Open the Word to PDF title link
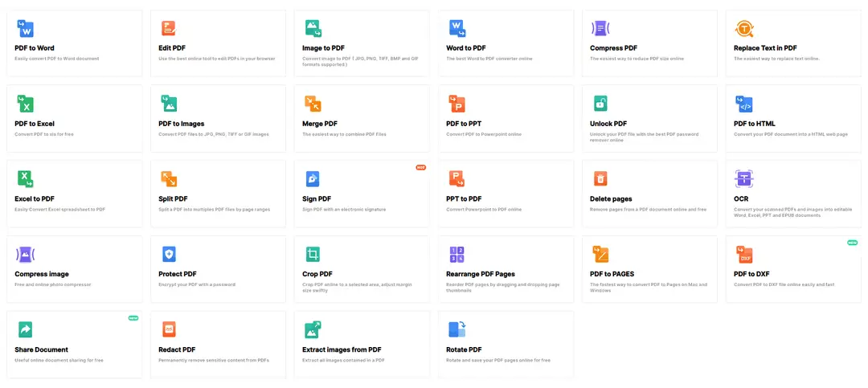This screenshot has height=388, width=868. pos(466,48)
